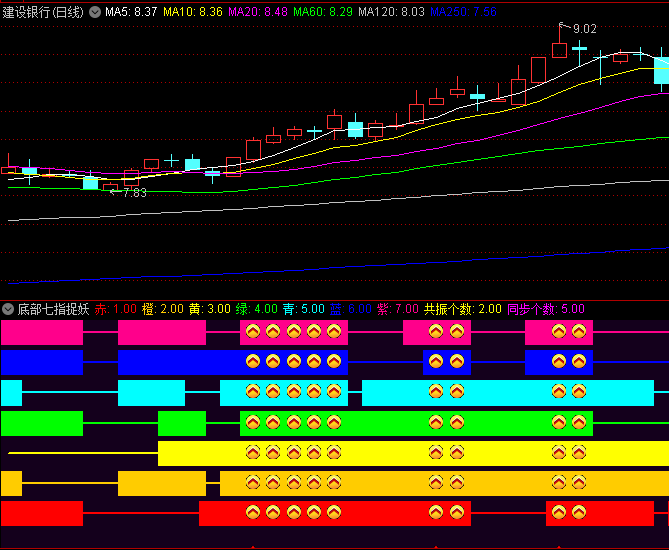Click the 黄: 3.00 indicator value
This screenshot has width=669, height=550.
(x=209, y=309)
